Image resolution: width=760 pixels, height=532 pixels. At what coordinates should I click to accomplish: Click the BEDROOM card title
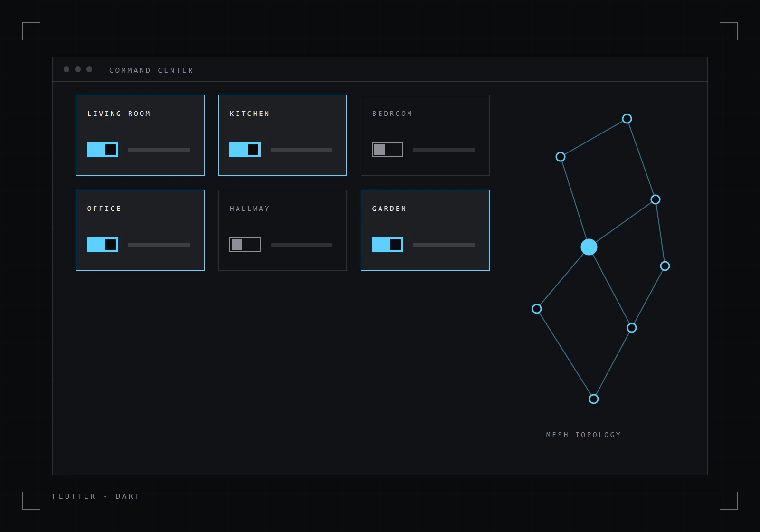click(392, 114)
